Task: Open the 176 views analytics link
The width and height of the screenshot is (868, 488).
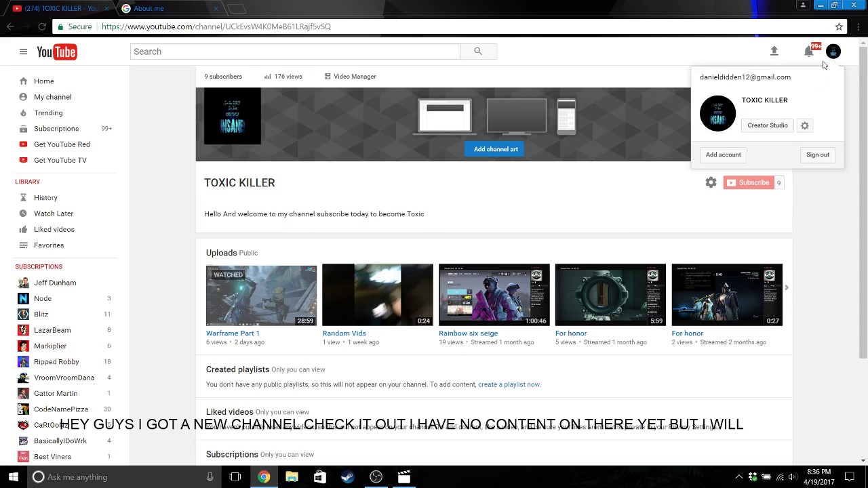Action: 283,77
